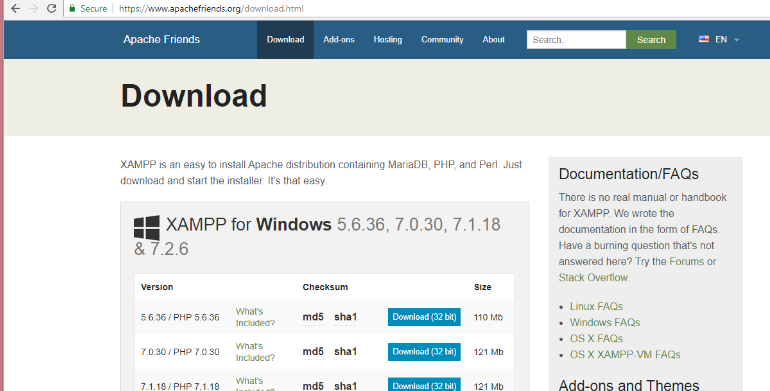The height and width of the screenshot is (391, 770).
Task: Focus the Search input field
Action: [x=577, y=40]
